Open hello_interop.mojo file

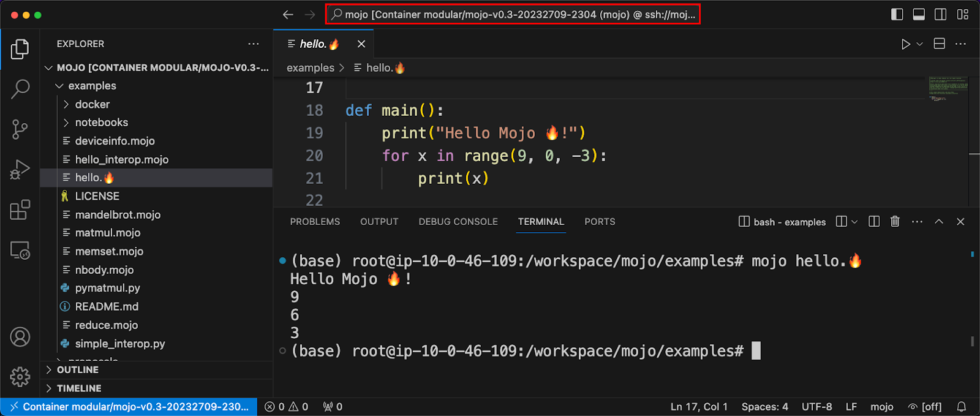coord(156,159)
